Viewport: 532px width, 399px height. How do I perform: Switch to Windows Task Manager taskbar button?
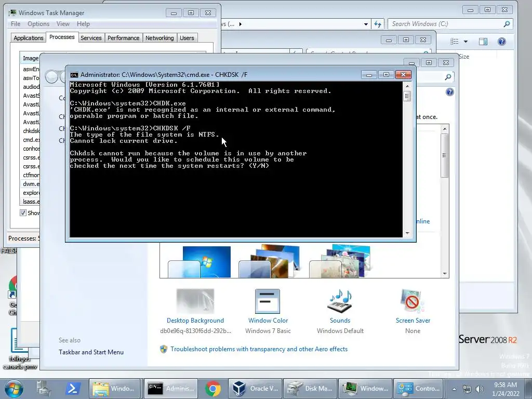point(365,389)
